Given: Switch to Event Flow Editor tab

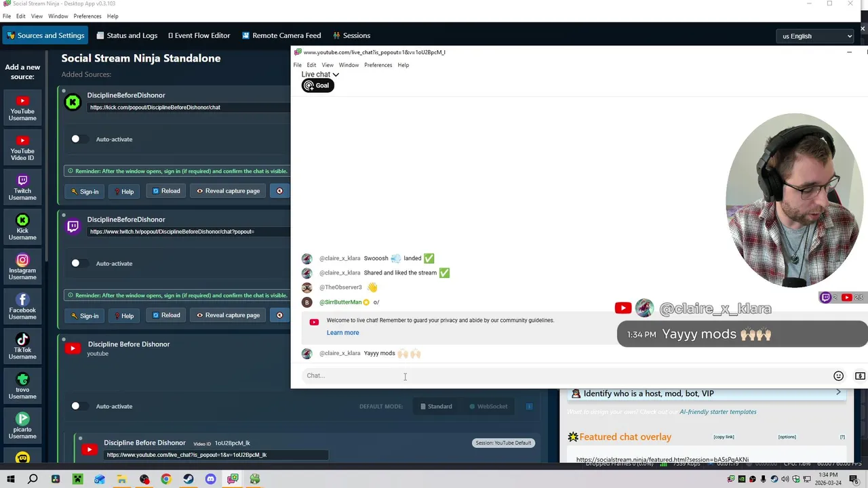Looking at the screenshot, I should (199, 35).
